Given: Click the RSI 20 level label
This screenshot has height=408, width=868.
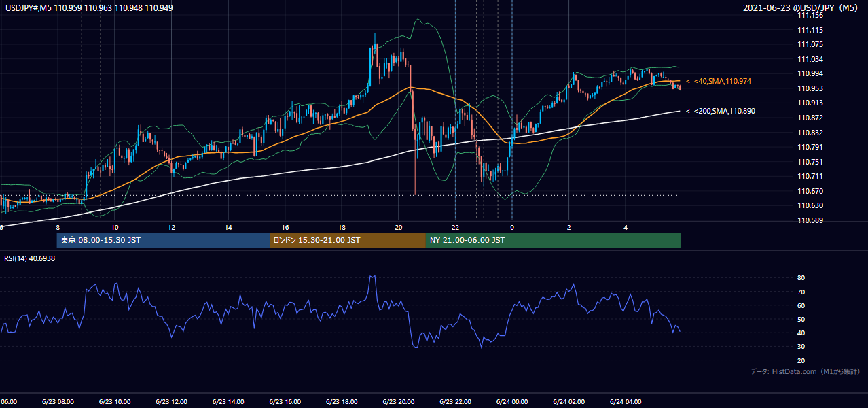Looking at the screenshot, I should tap(801, 360).
